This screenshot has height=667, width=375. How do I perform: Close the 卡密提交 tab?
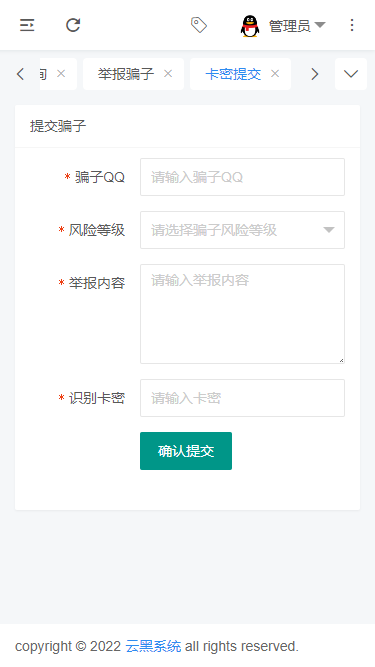[x=275, y=74]
